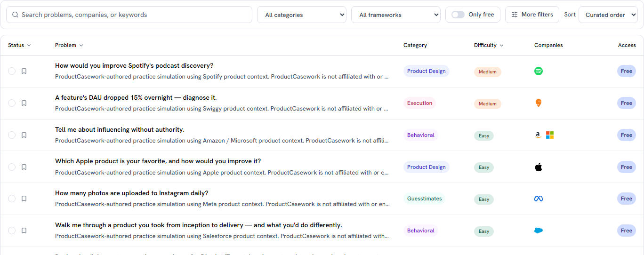Sort by the Problem column header
Image resolution: width=644 pixels, height=255 pixels.
click(x=69, y=45)
